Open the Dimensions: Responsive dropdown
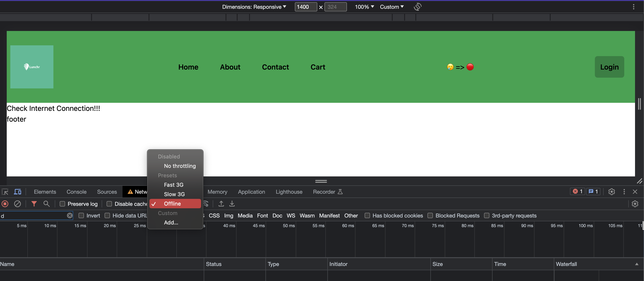 coord(254,7)
